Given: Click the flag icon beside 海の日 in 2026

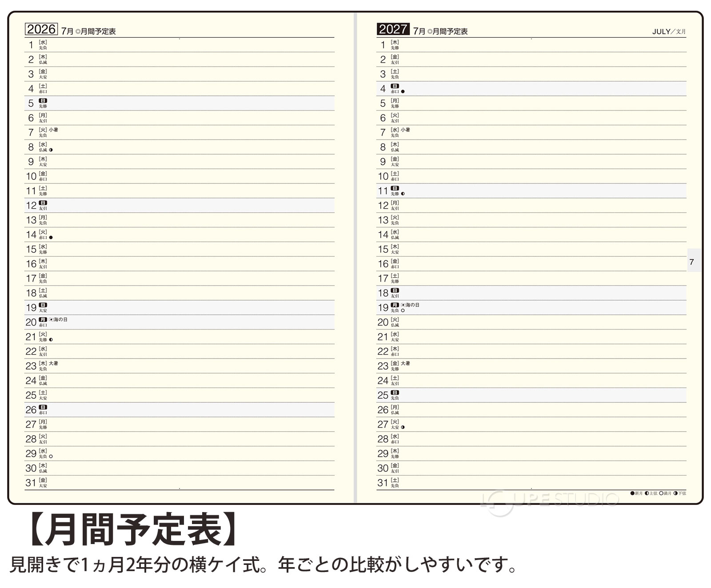Looking at the screenshot, I should point(51,320).
